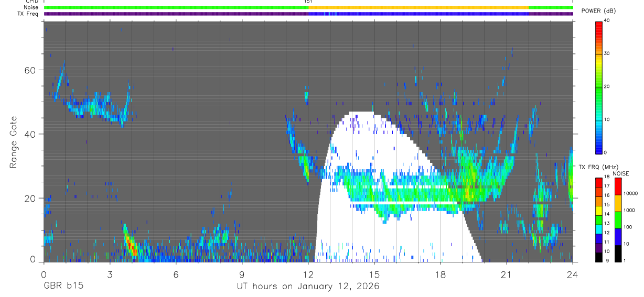Click the 6 tick on the UT hours axis
Viewport: 644px width, 297px height.
click(x=176, y=274)
